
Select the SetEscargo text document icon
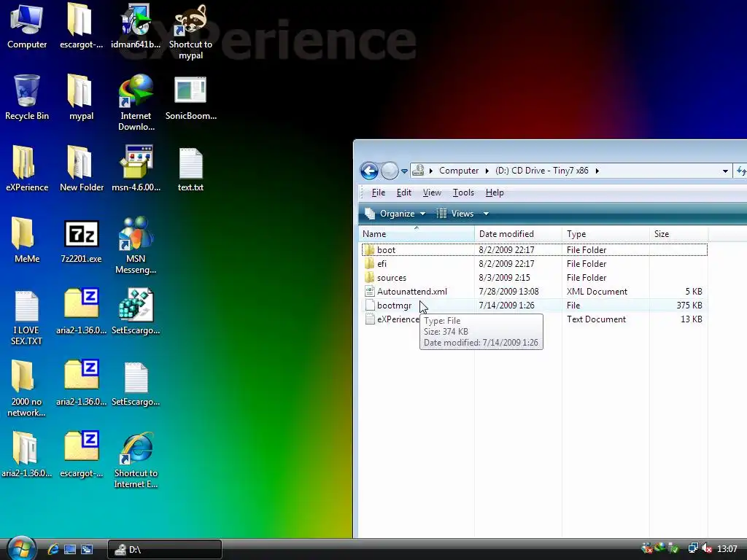click(136, 384)
